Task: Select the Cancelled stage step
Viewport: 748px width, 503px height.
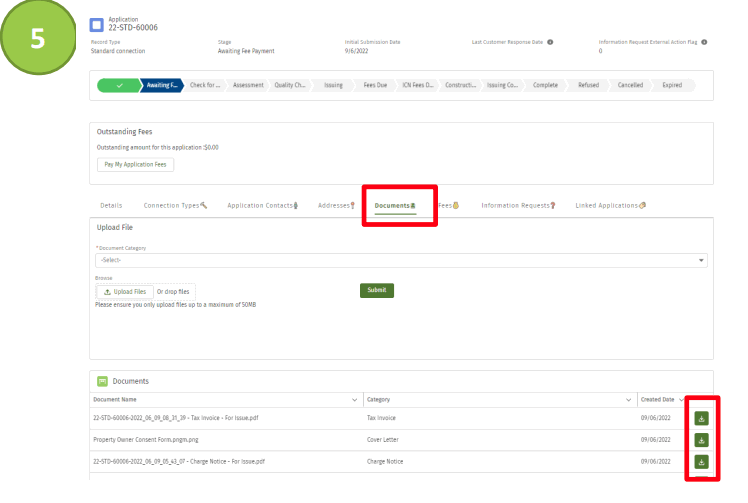Action: point(630,85)
